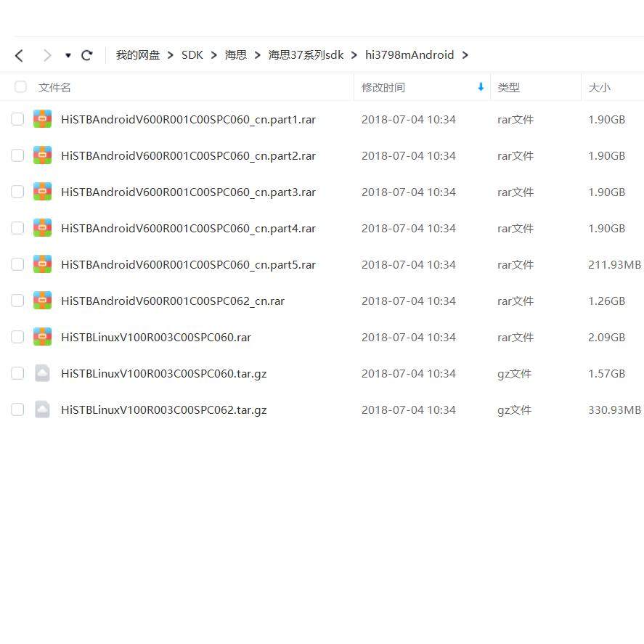Click the 2.09GB size value
The height and width of the screenshot is (644, 644).
(607, 337)
